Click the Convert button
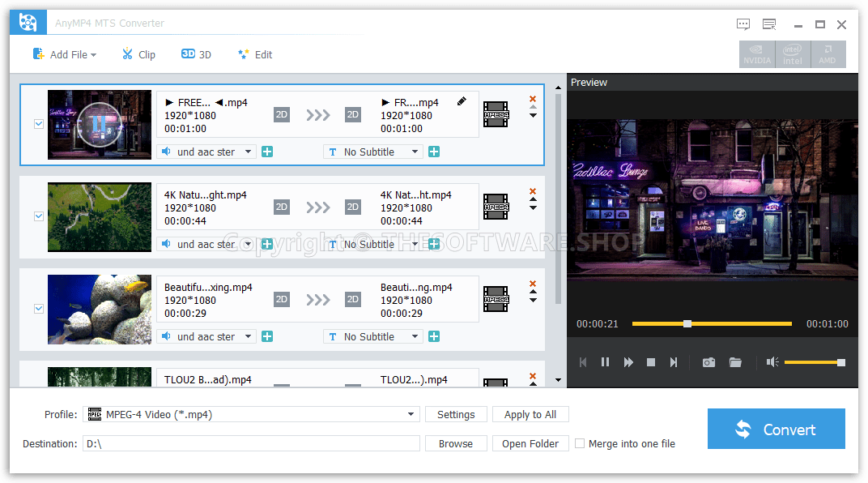868x483 pixels. click(x=776, y=429)
